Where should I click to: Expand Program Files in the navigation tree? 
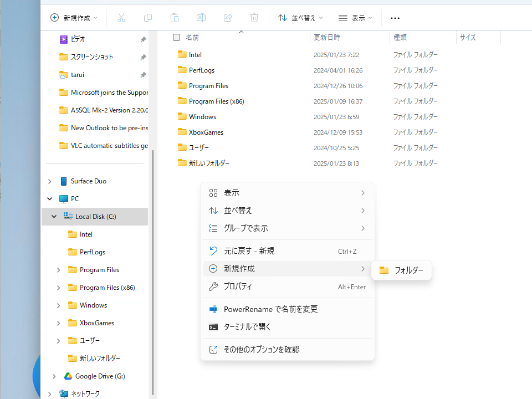(58, 269)
